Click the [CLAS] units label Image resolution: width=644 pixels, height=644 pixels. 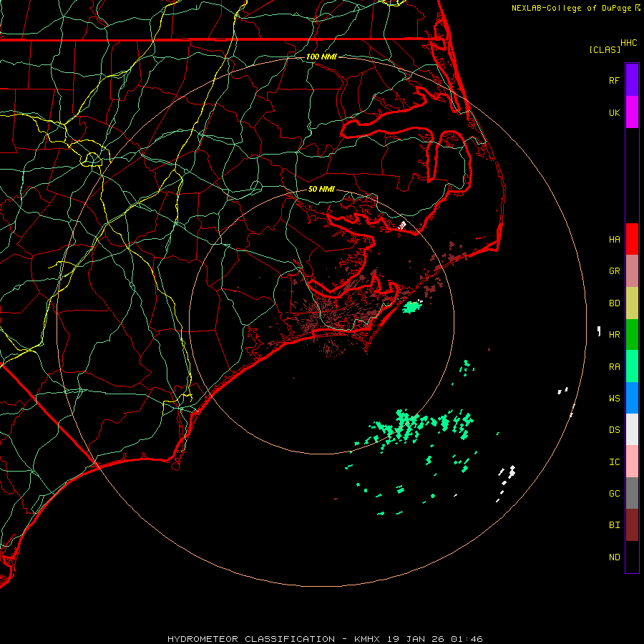click(x=605, y=49)
